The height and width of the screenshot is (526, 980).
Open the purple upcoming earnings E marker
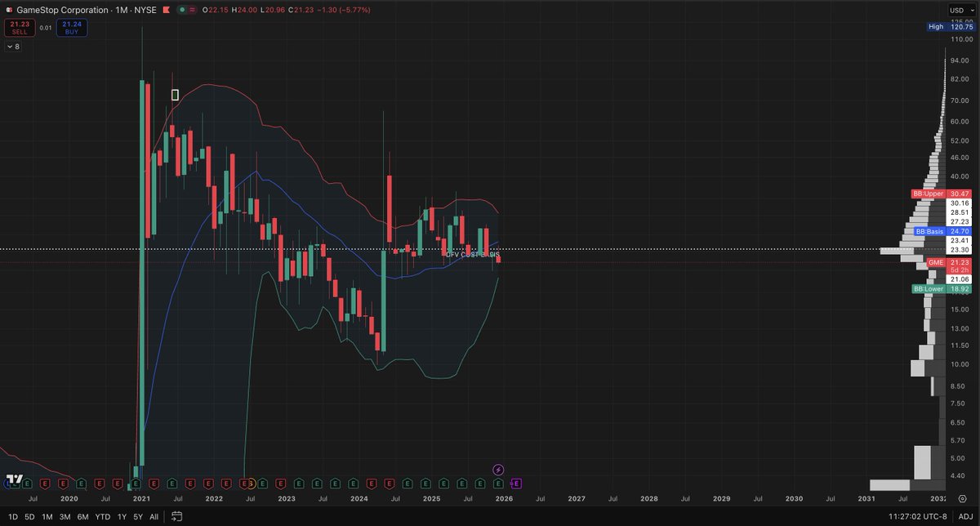click(x=515, y=484)
